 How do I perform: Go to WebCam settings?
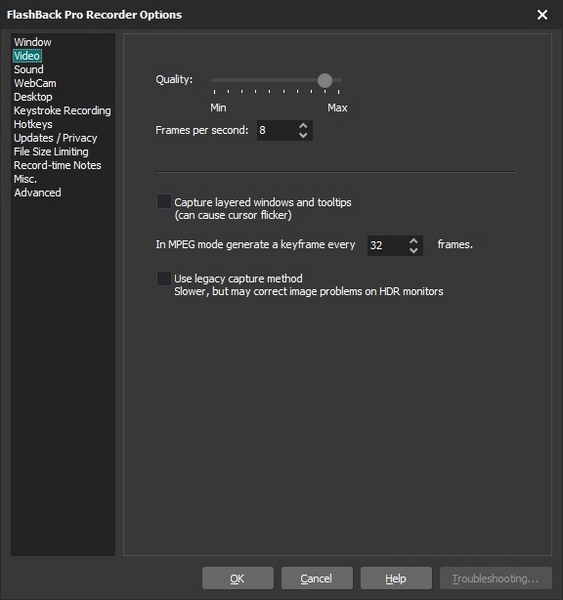click(35, 83)
